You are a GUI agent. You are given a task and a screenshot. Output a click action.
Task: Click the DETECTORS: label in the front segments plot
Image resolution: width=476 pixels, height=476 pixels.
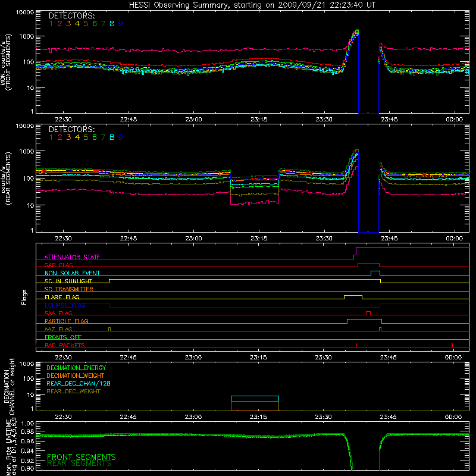pyautogui.click(x=71, y=15)
